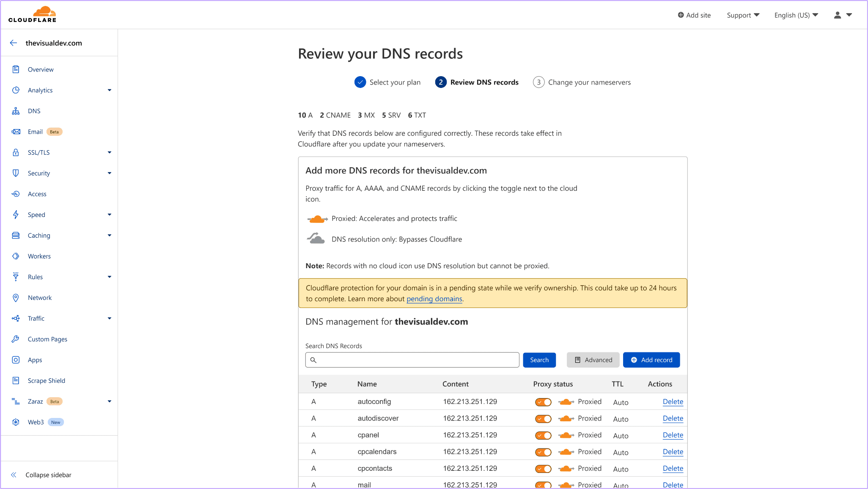This screenshot has height=489, width=868.
Task: Click the Cloudflare logo
Action: 32,14
